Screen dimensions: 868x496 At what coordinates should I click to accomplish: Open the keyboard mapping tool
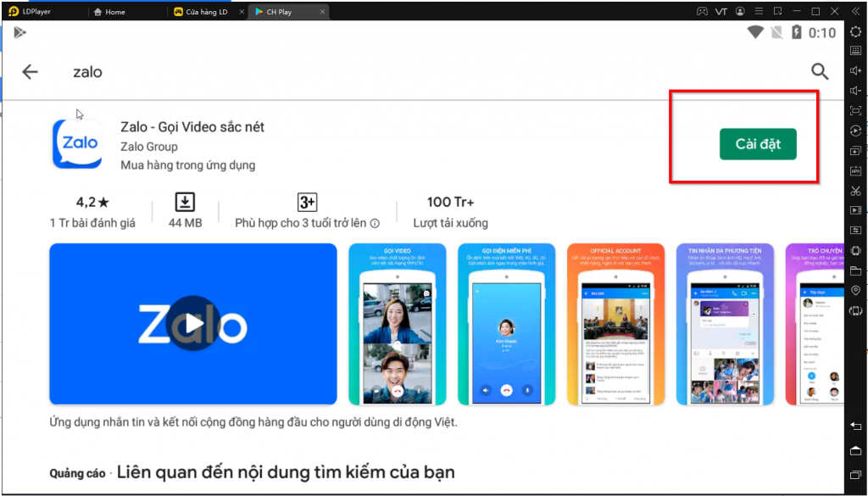click(x=856, y=51)
